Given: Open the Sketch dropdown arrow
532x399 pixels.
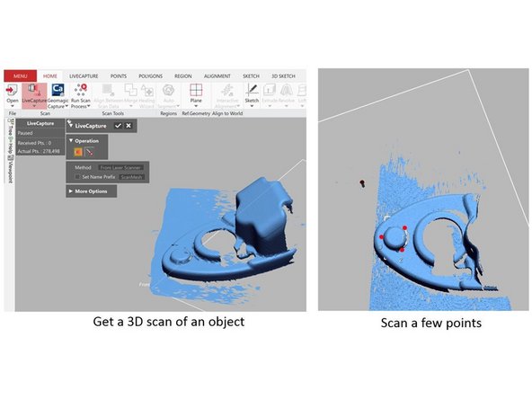Looking at the screenshot, I should pyautogui.click(x=252, y=107).
